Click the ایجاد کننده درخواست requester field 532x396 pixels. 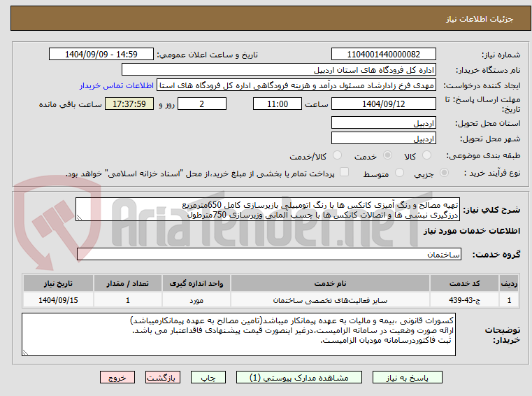point(296,85)
